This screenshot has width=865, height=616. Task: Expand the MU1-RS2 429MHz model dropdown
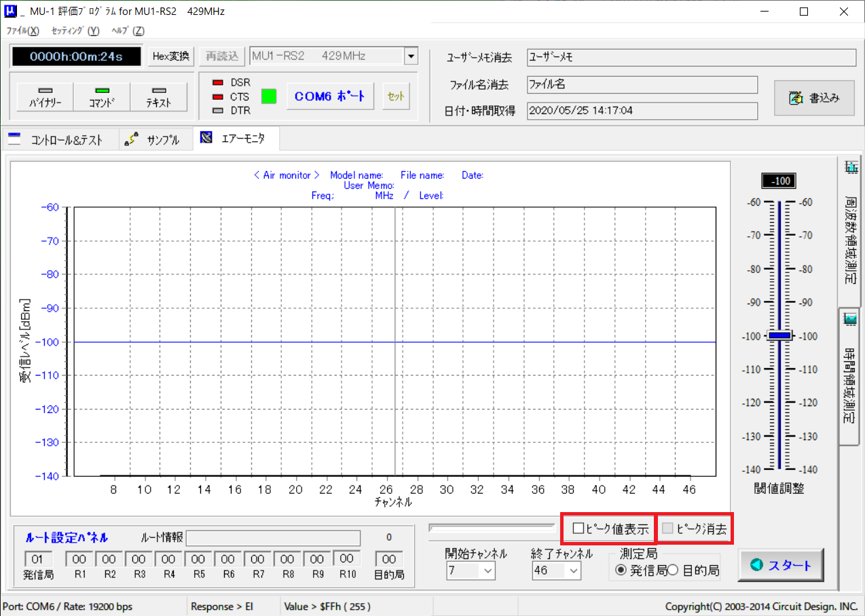click(411, 56)
